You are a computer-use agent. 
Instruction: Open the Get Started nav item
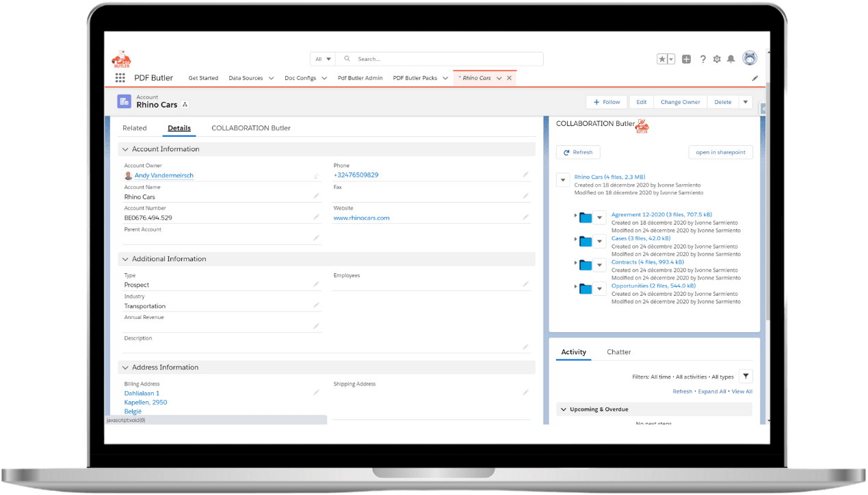(x=203, y=78)
